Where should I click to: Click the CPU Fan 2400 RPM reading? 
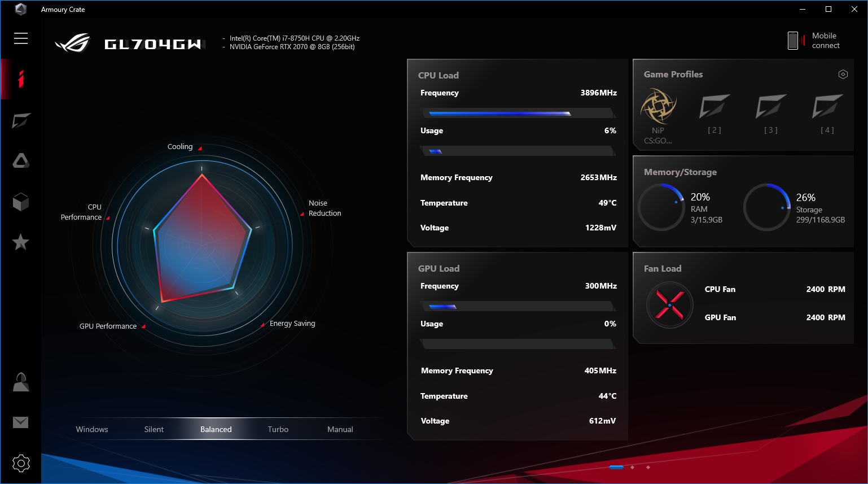point(826,289)
